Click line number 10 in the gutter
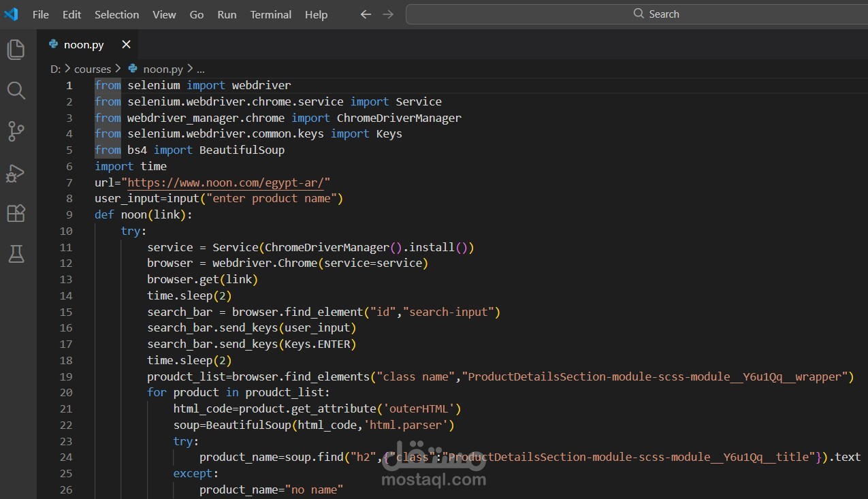 pos(66,231)
